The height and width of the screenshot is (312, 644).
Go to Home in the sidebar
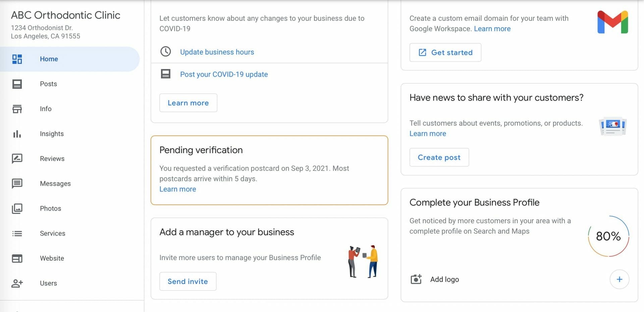(49, 59)
